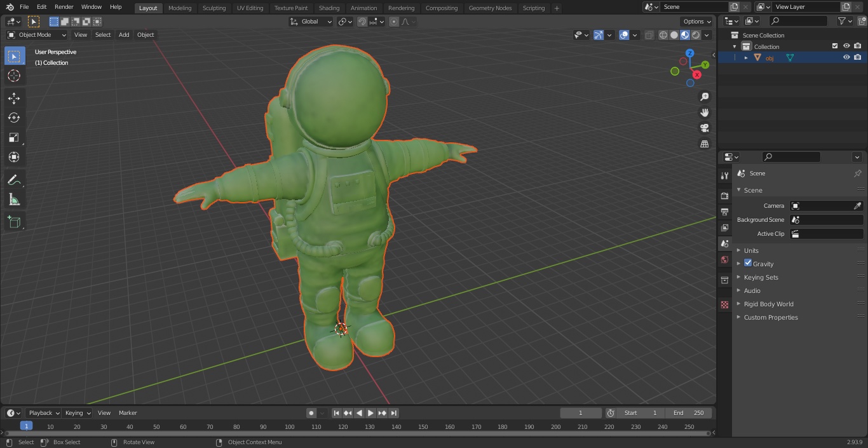Viewport: 868px width, 448px height.
Task: Select solid viewport shading mode
Action: (674, 35)
